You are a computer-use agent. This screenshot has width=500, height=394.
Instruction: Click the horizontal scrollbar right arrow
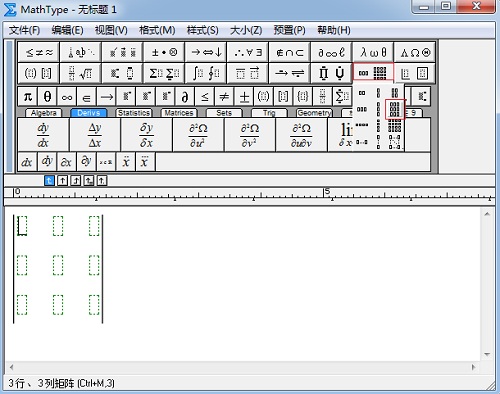click(x=473, y=367)
